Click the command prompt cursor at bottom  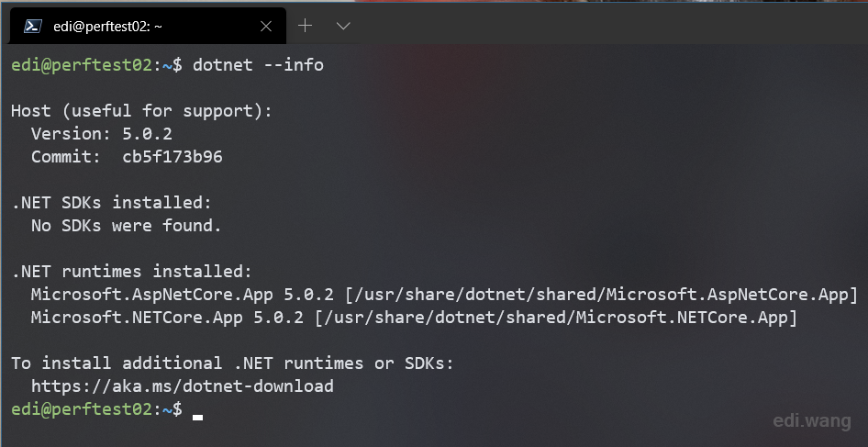coord(197,417)
